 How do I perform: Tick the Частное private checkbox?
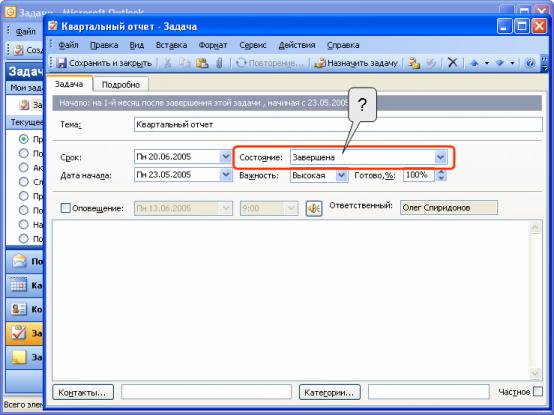[537, 391]
